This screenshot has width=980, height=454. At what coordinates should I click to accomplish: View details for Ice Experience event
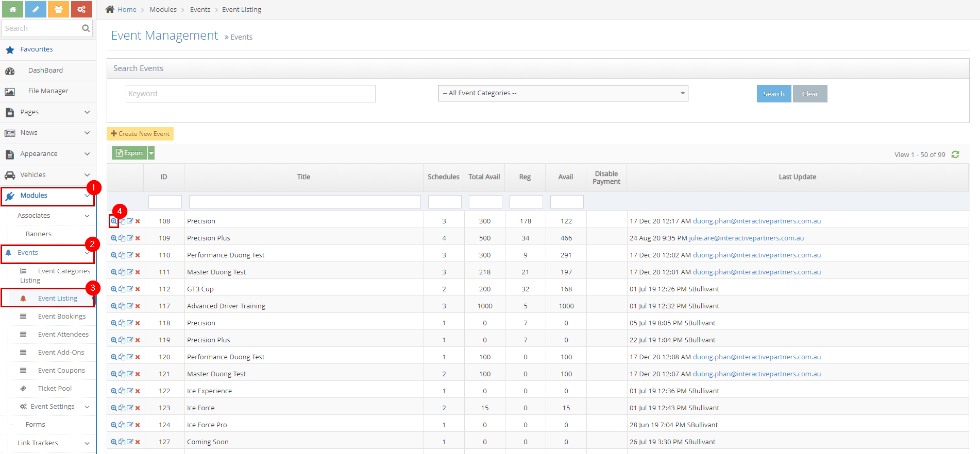(x=114, y=391)
